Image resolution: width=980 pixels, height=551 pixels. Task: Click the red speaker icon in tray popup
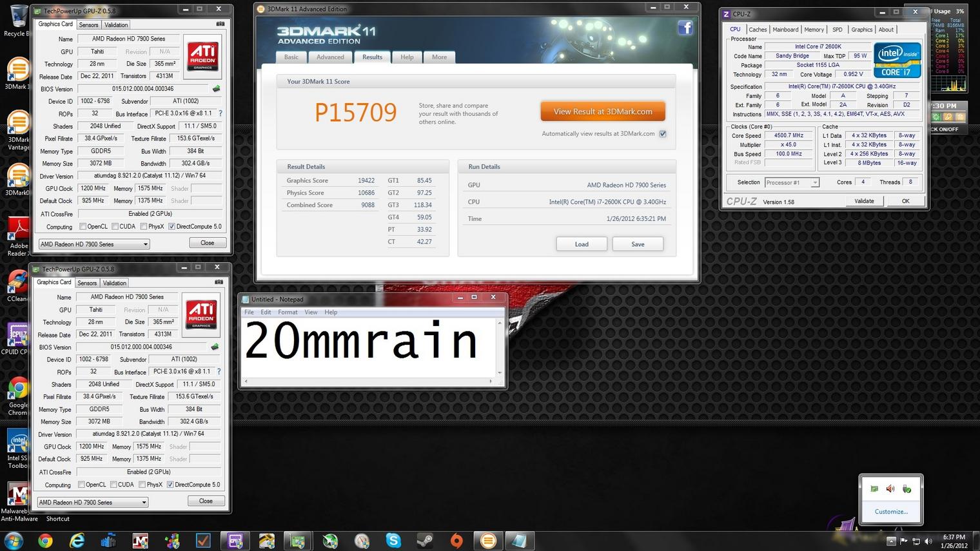pos(890,489)
